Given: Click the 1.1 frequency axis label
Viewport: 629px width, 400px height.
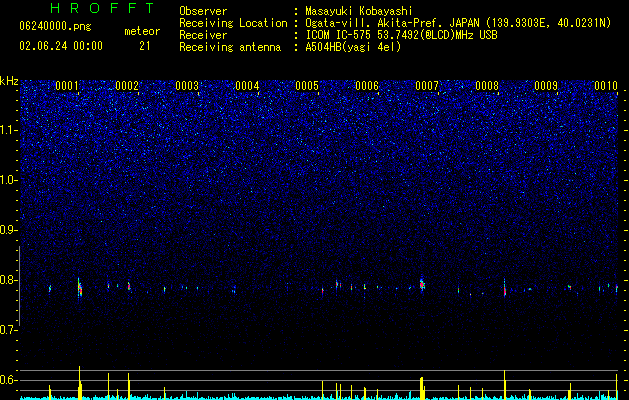Looking at the screenshot, I should pyautogui.click(x=9, y=130).
